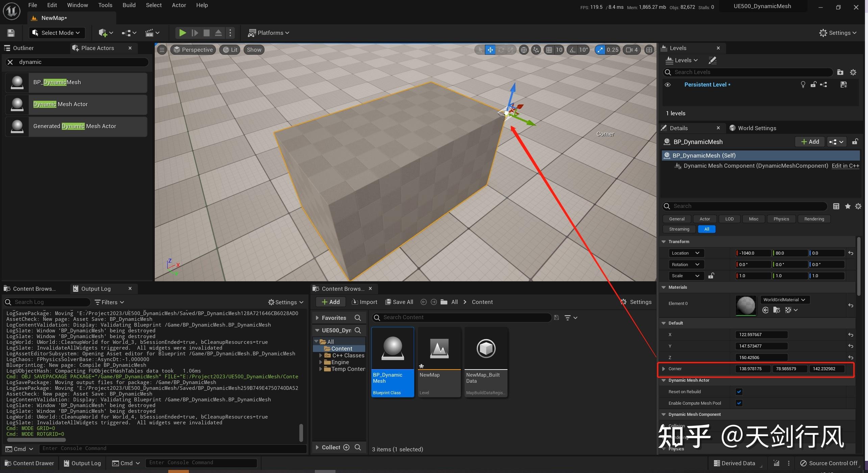Disable Enable Compute Mesh Pool checkbox

739,403
